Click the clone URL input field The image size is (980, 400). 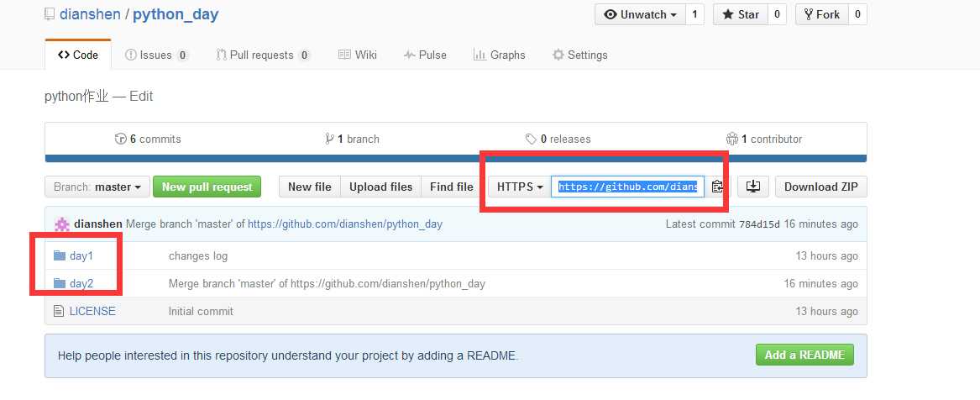pos(627,187)
